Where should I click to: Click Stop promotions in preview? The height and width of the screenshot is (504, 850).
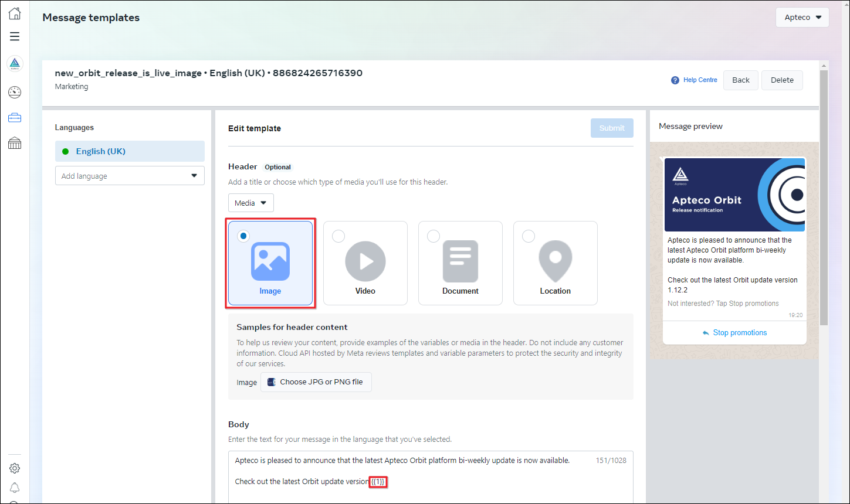[x=740, y=333]
